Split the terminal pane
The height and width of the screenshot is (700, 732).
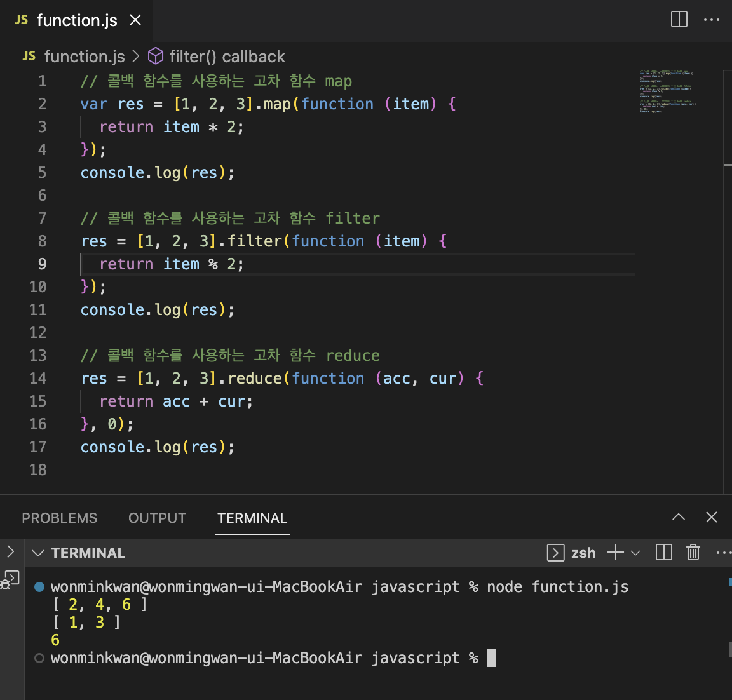pos(663,552)
